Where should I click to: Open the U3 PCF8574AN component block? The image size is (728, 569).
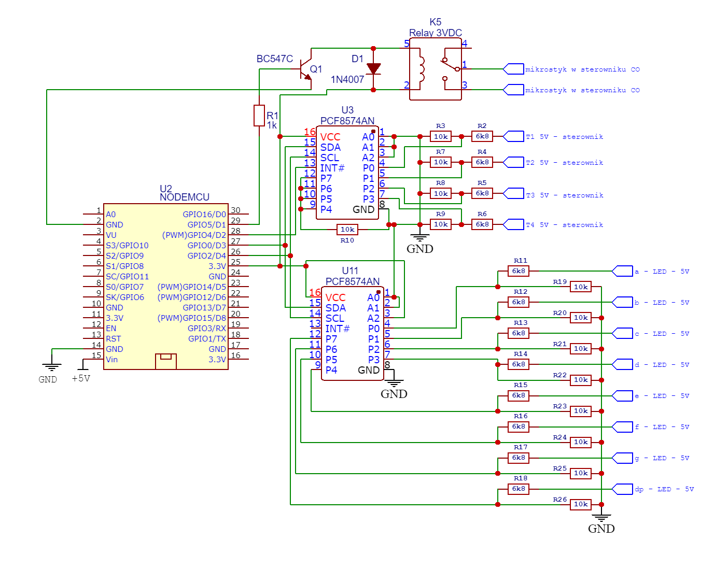click(346, 171)
